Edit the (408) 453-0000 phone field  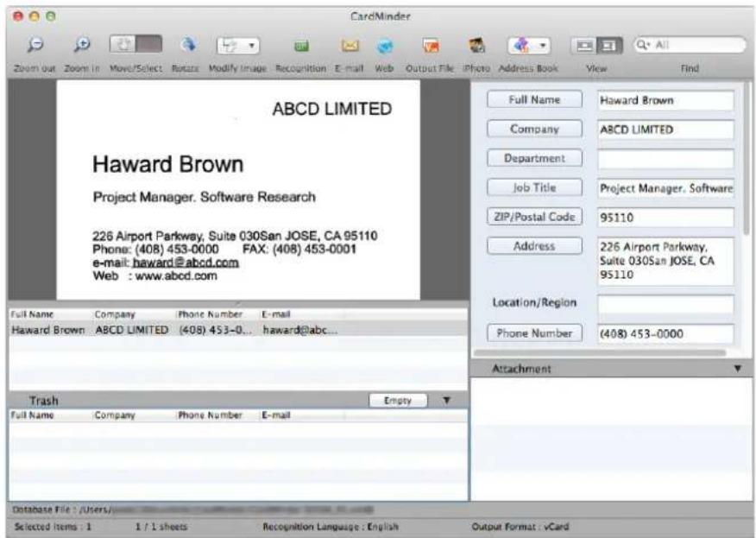tap(666, 333)
